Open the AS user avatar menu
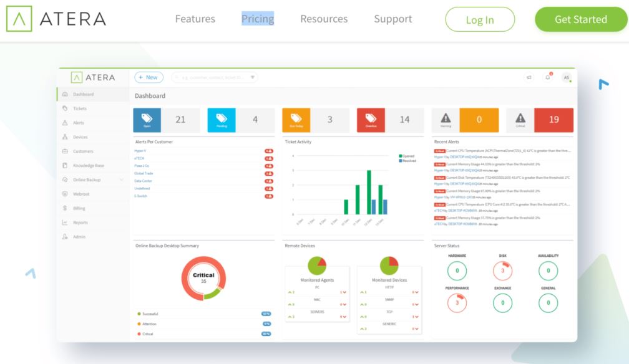 [567, 77]
